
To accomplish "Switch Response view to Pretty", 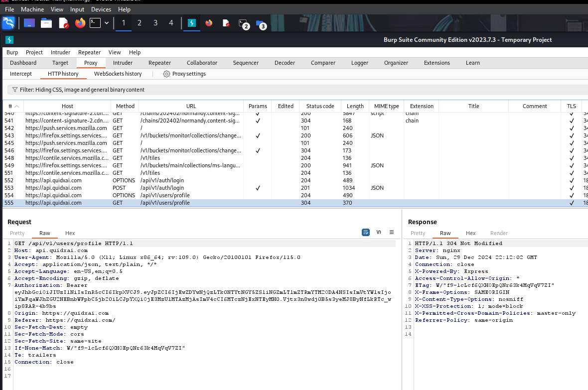I will (418, 233).
